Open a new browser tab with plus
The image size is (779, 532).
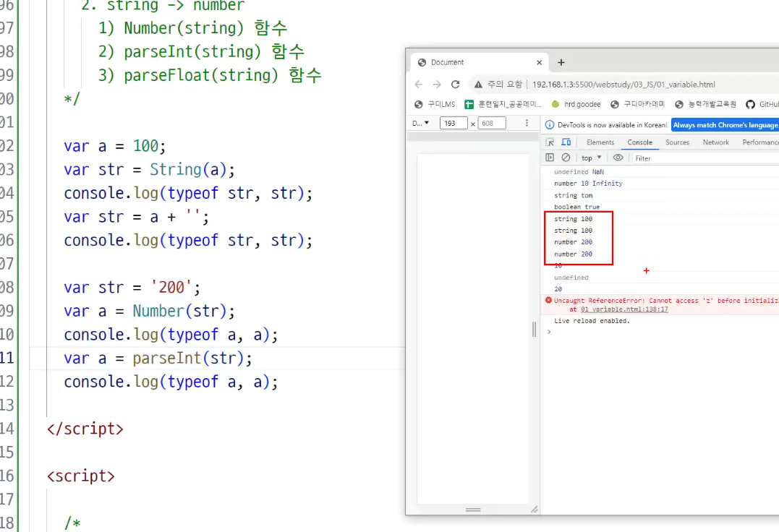561,63
